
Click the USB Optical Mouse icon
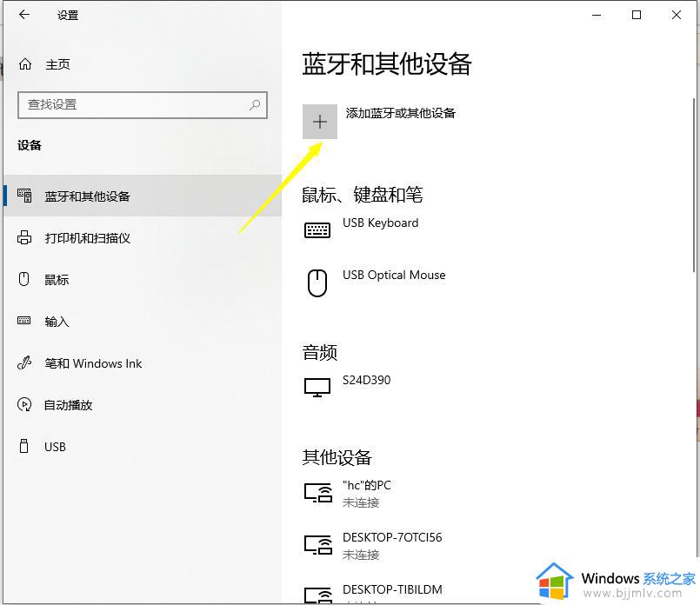[317, 283]
